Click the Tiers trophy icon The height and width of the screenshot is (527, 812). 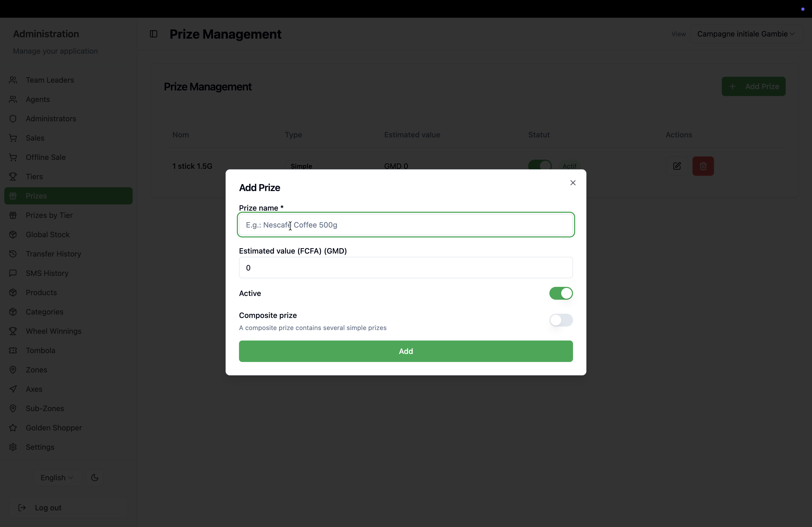(13, 177)
